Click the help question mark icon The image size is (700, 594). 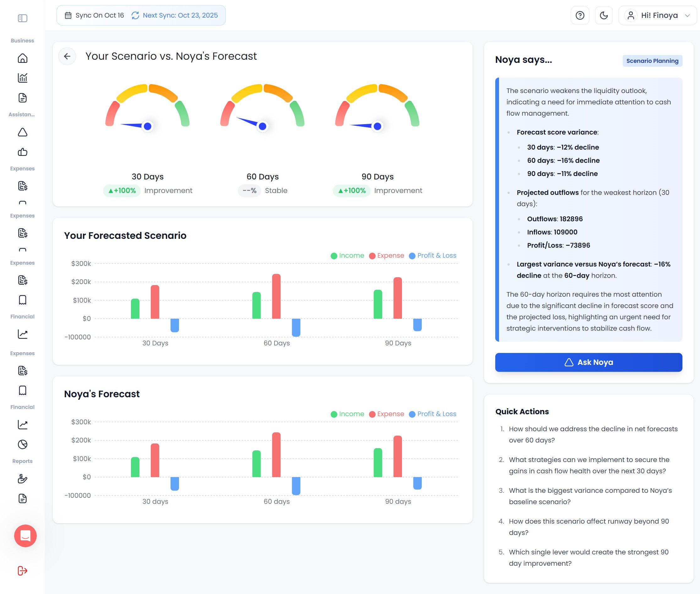click(580, 15)
